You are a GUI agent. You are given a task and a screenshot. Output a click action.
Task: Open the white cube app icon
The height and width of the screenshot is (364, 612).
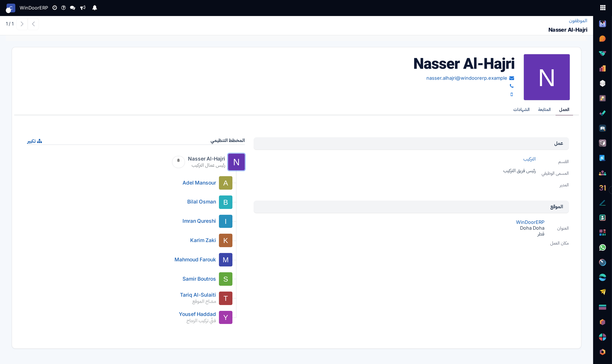[x=602, y=83]
